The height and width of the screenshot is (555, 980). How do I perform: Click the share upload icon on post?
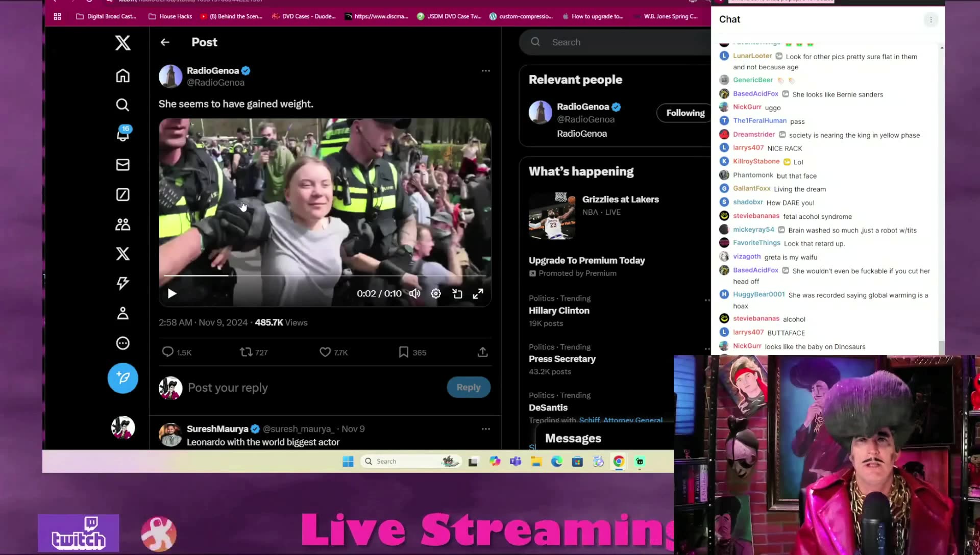[x=482, y=352]
